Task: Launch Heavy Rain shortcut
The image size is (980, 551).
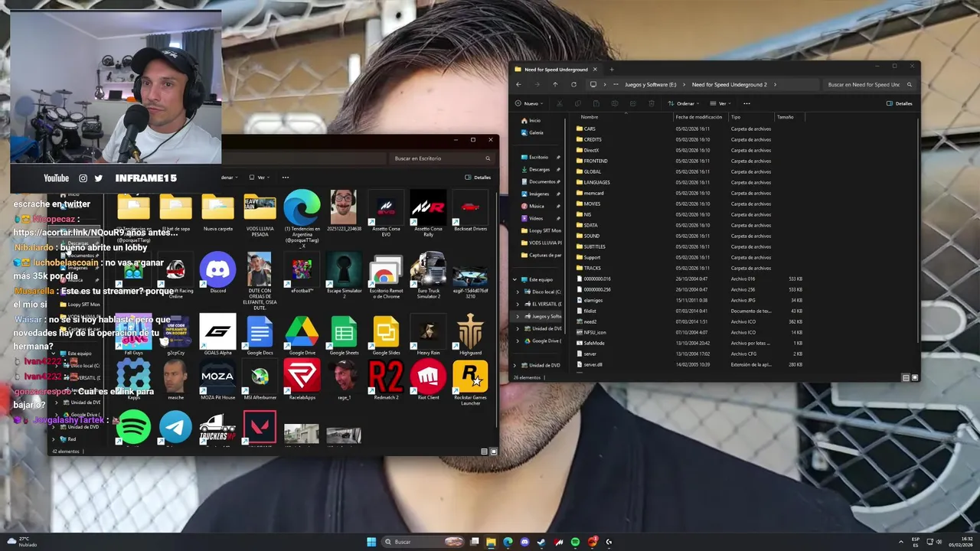Action: [x=428, y=335]
